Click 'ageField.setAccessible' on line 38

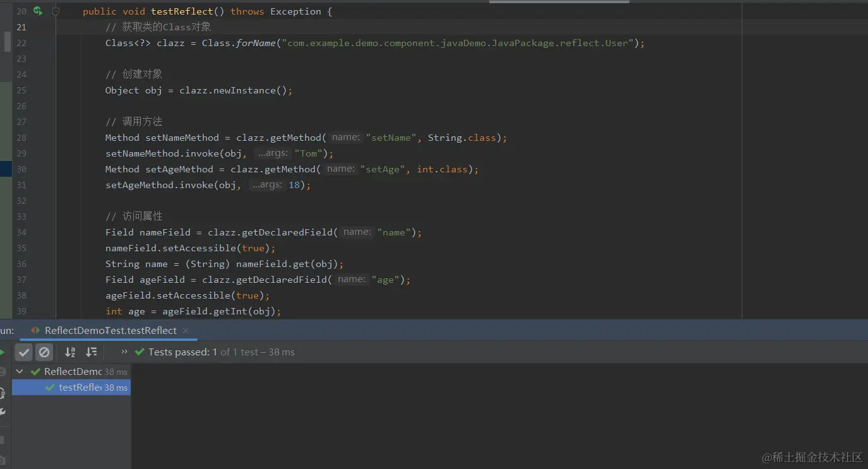click(x=169, y=295)
